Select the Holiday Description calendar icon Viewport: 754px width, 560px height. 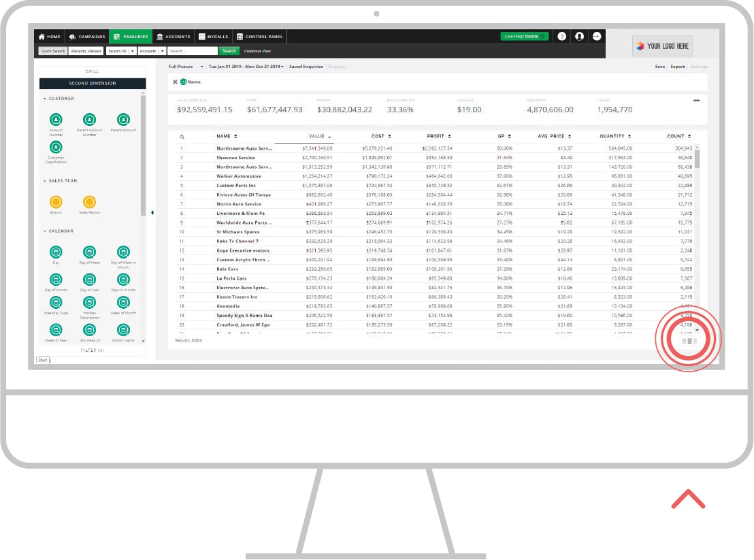pos(89,302)
